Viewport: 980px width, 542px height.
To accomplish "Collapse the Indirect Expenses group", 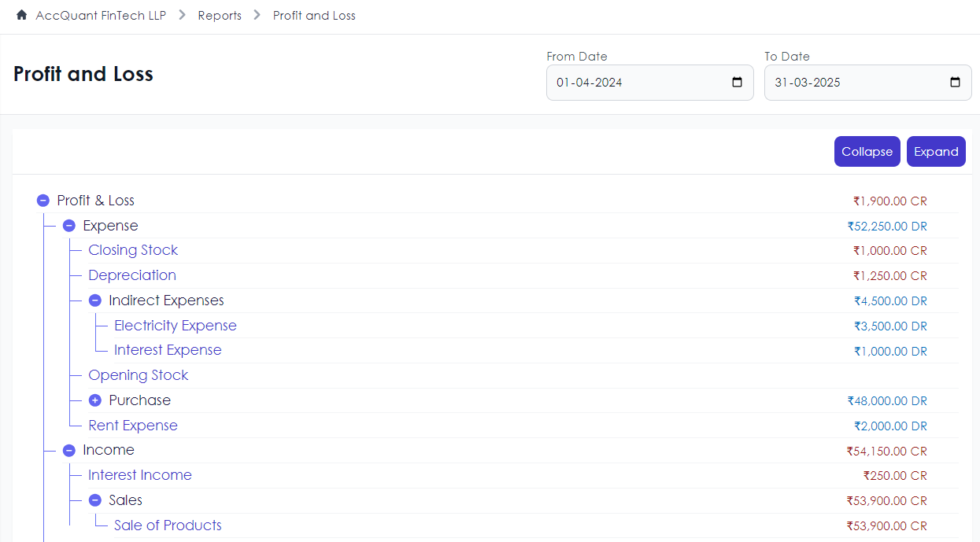I will click(x=95, y=300).
